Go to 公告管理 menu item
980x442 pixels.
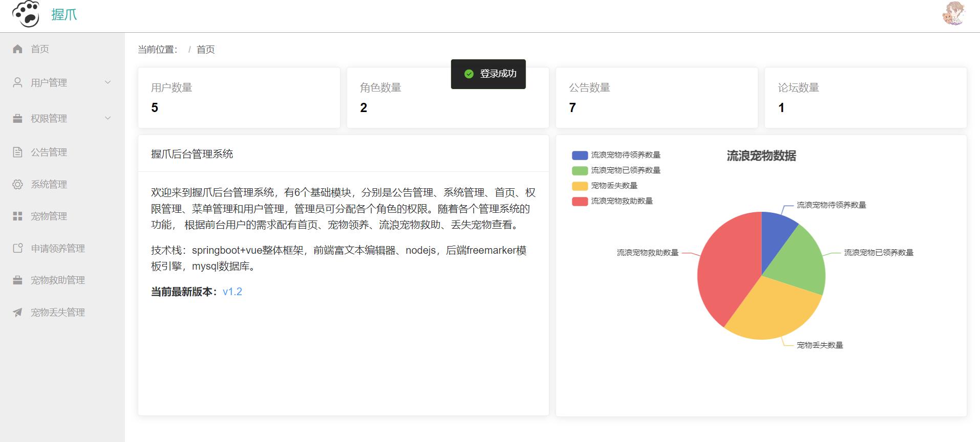62,152
